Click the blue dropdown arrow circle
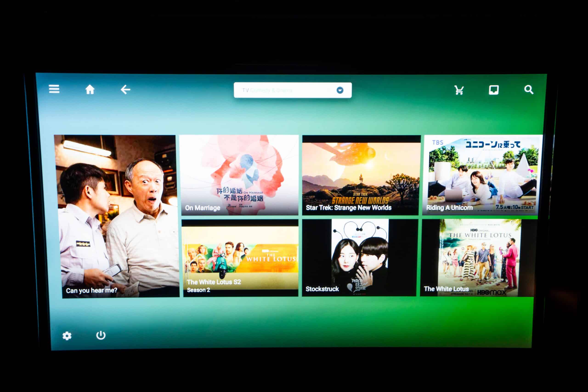 340,90
